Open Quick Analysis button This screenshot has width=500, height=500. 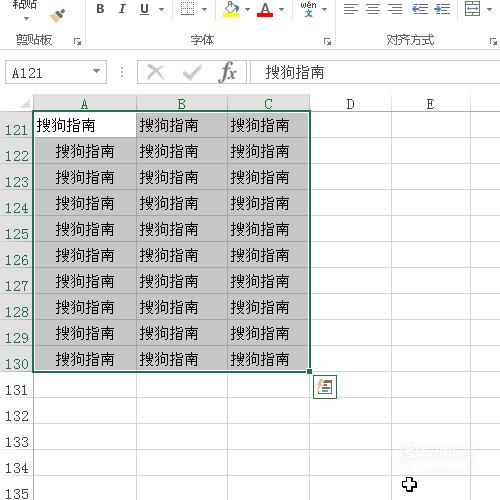point(325,387)
